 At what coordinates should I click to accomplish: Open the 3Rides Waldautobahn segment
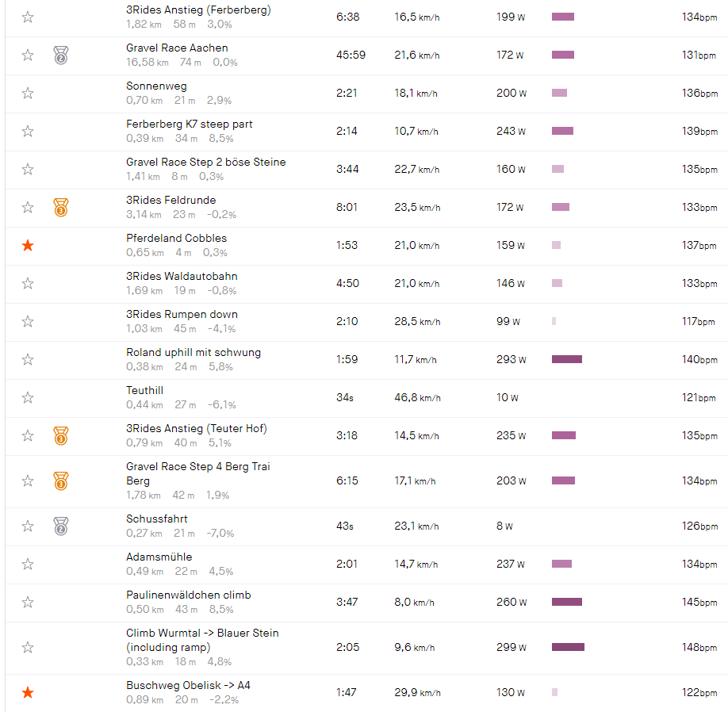182,277
